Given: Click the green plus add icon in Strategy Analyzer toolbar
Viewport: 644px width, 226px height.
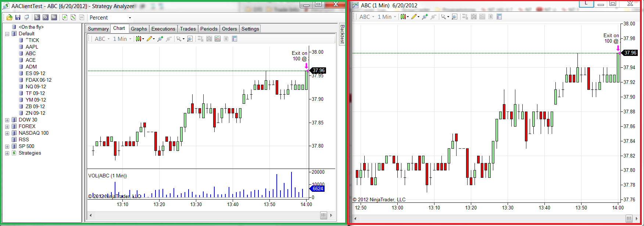Looking at the screenshot, I should [65, 17].
